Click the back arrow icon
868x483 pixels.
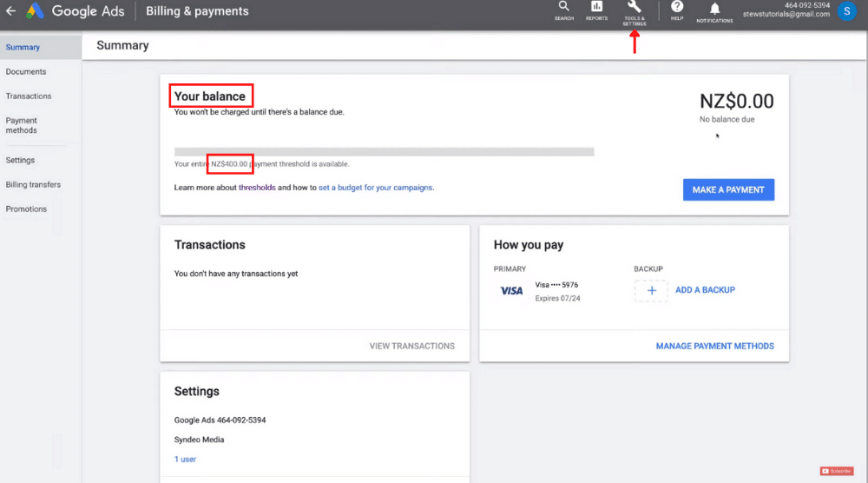coord(11,10)
